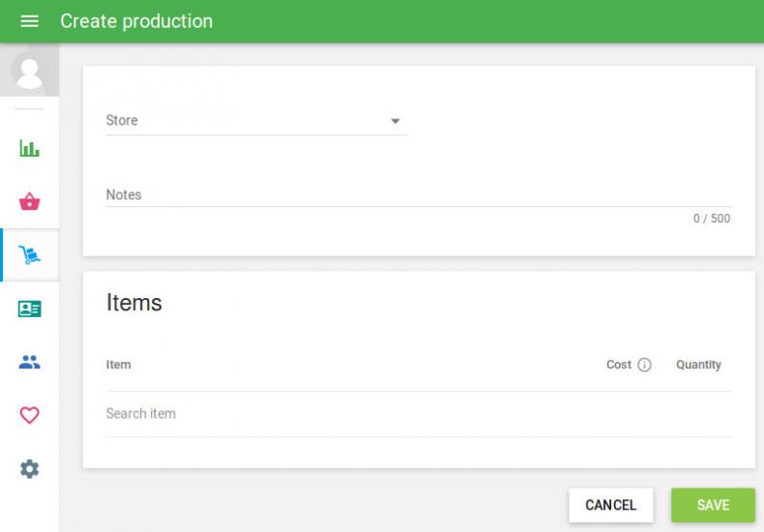This screenshot has width=764, height=532.
Task: Go to Items via the basket icon
Action: point(29,202)
